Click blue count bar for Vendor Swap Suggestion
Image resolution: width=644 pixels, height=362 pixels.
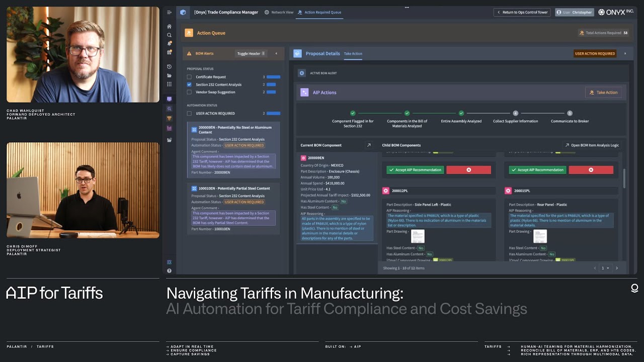click(271, 92)
